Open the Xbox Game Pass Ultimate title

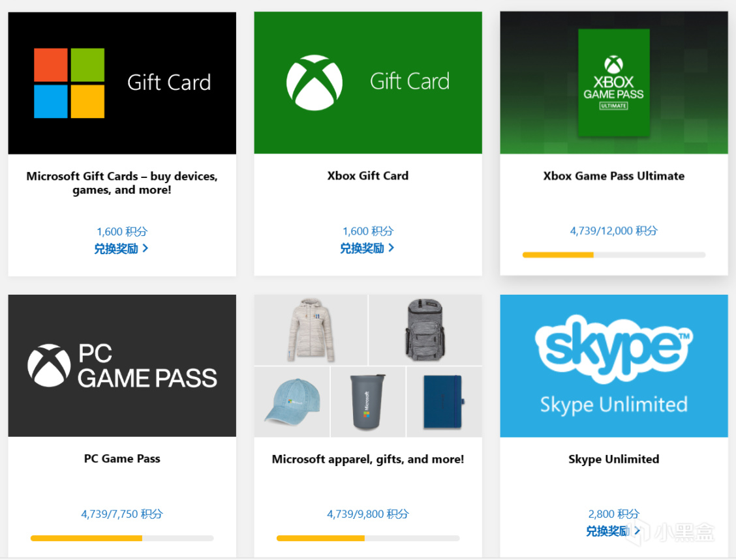(613, 176)
